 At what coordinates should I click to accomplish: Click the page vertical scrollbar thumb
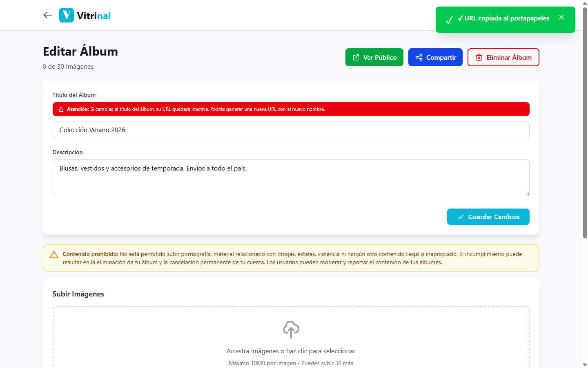click(585, 123)
